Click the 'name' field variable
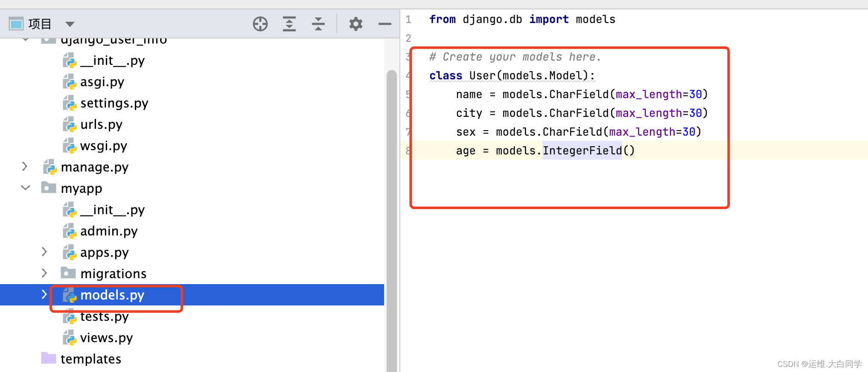868x372 pixels. tap(469, 95)
